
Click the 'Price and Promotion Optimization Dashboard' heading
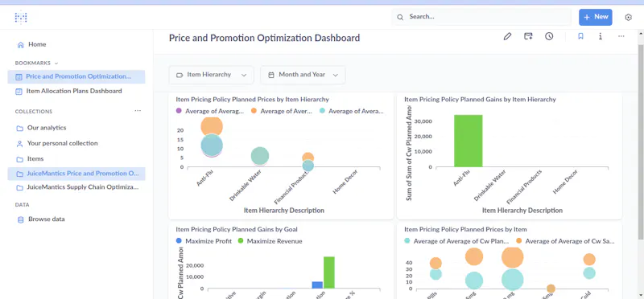(x=265, y=38)
